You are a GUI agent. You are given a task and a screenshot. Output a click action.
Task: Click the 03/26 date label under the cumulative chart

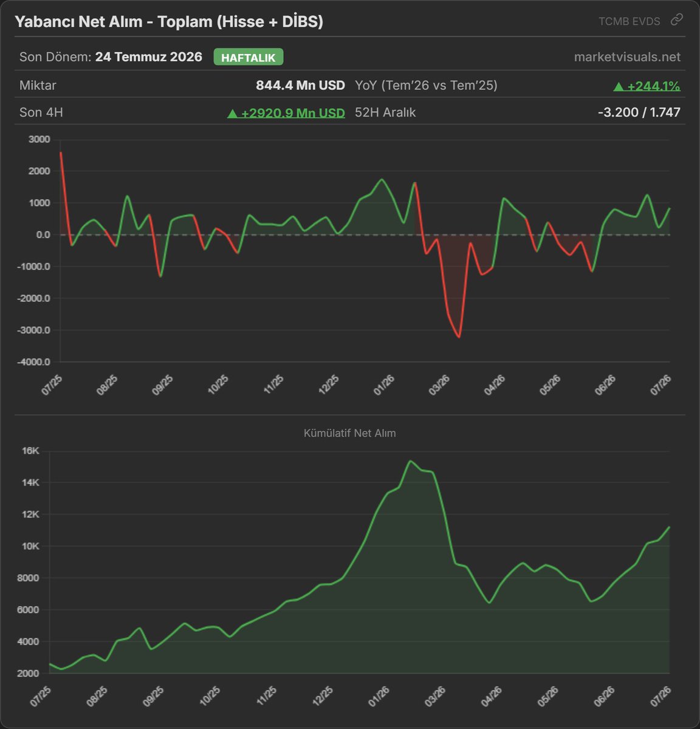pos(435,696)
